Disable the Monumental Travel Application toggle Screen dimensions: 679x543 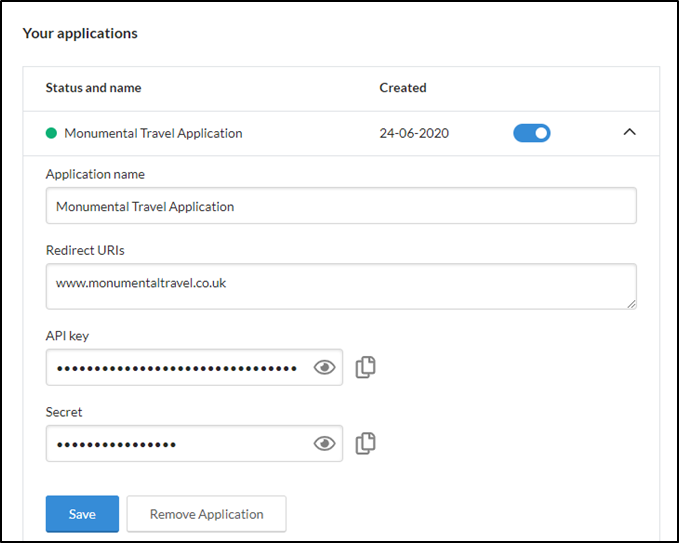coord(532,133)
